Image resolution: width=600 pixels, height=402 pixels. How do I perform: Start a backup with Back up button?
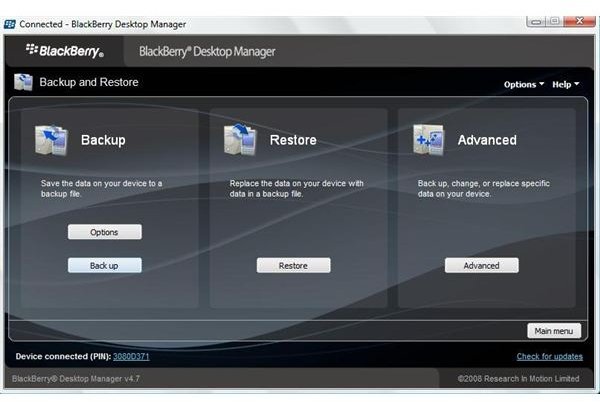point(104,265)
